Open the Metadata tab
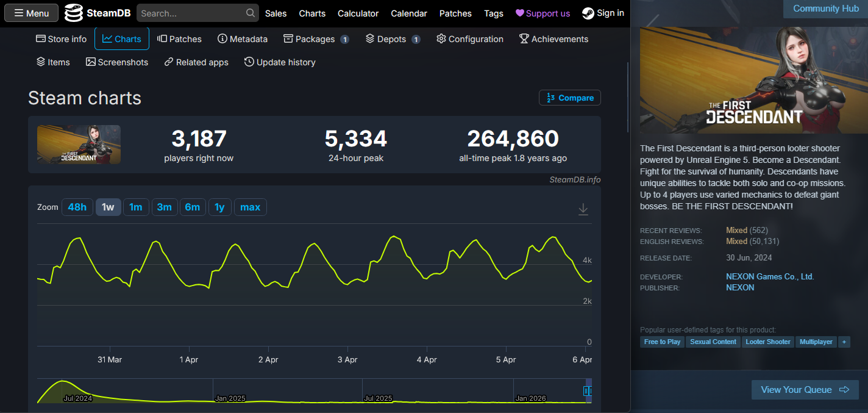868x413 pixels. [x=243, y=39]
